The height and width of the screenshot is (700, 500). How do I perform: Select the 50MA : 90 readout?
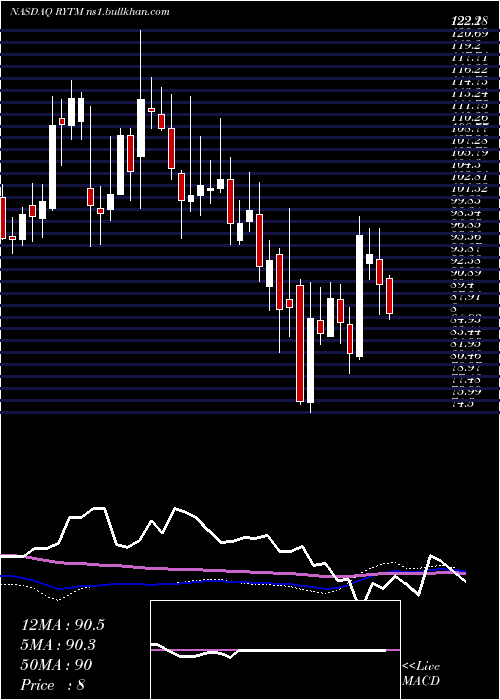click(57, 665)
